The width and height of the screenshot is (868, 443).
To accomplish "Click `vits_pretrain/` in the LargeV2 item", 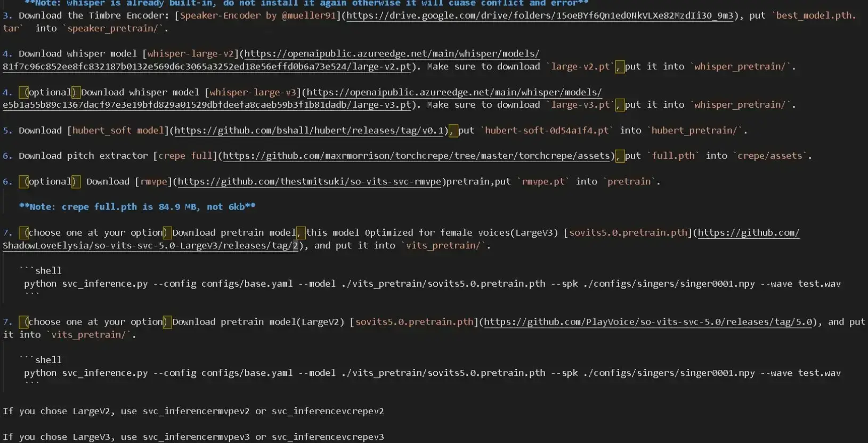I will (x=88, y=335).
